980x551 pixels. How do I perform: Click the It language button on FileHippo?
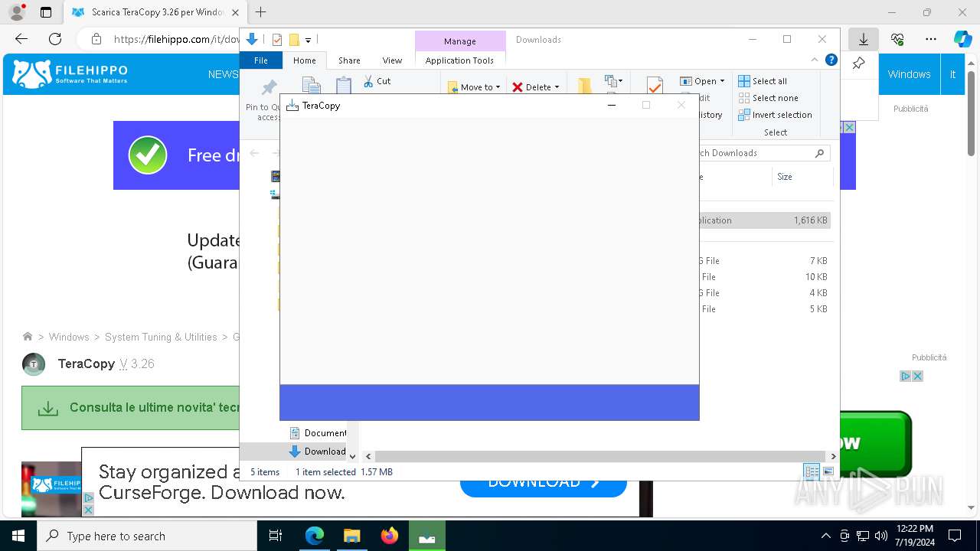(x=952, y=74)
